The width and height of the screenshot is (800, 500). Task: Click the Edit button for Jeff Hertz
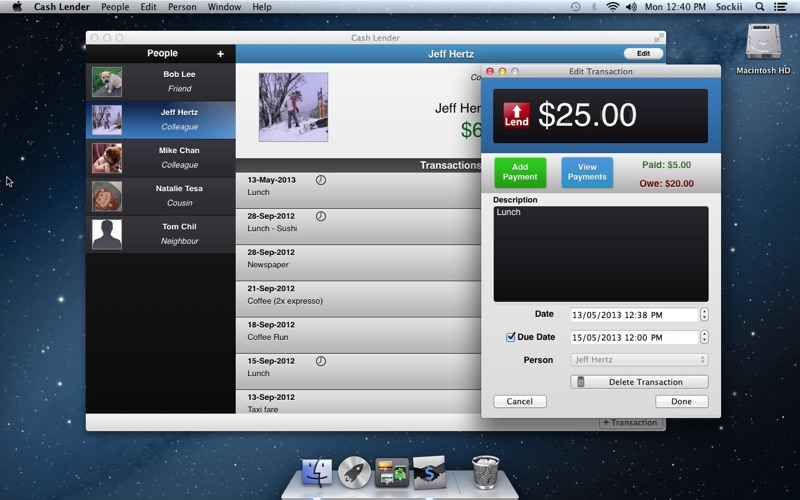643,54
